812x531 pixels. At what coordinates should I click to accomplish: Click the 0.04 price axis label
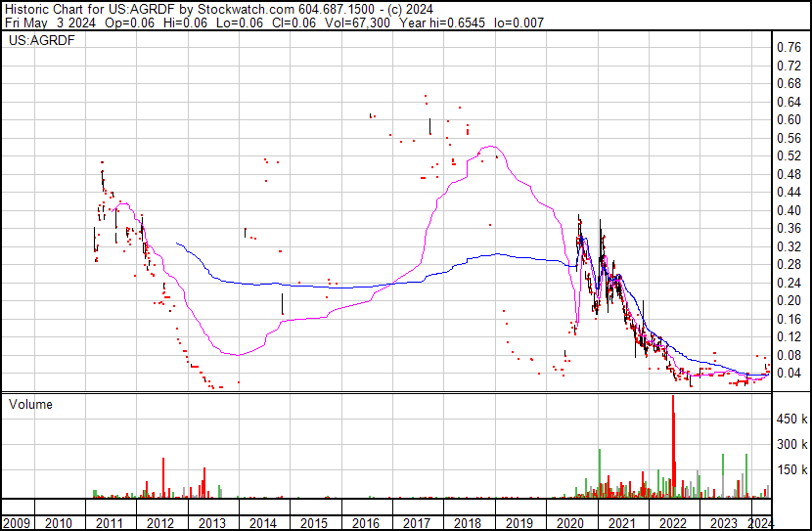click(x=789, y=374)
